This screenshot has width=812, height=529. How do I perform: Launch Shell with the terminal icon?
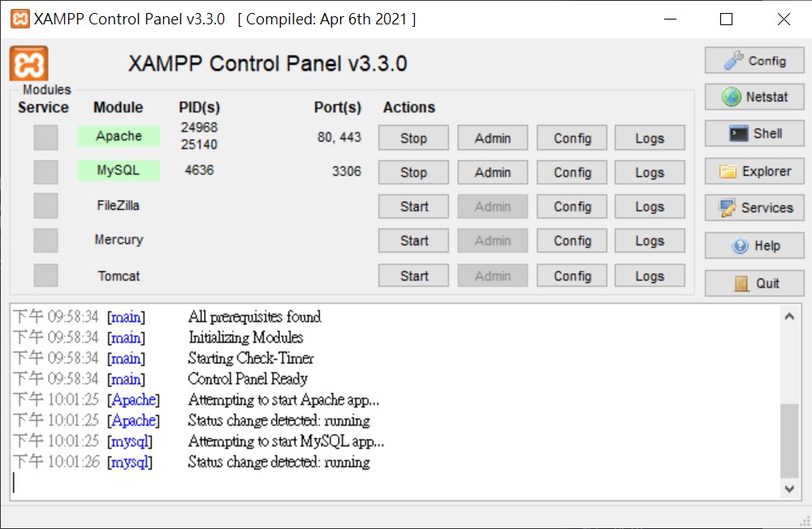click(x=754, y=134)
